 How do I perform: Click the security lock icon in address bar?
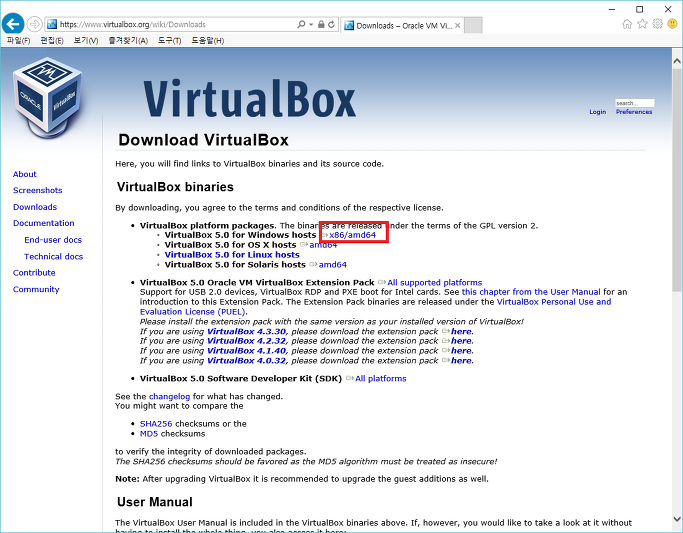(x=321, y=24)
